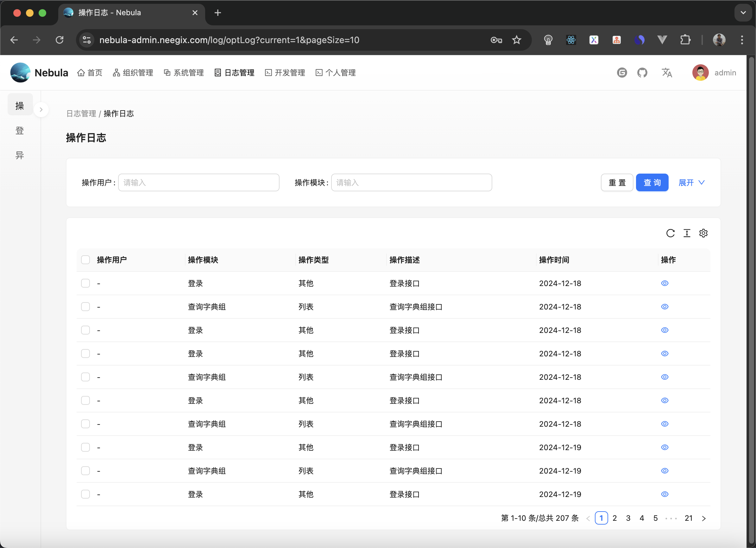
Task: Open column settings gear icon
Action: [x=703, y=233]
